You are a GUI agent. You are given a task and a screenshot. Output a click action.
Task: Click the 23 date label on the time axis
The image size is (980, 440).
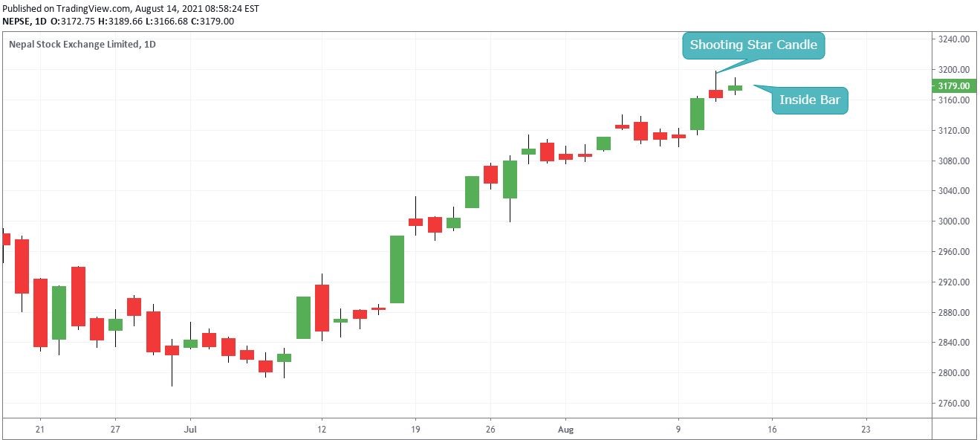[x=866, y=430]
